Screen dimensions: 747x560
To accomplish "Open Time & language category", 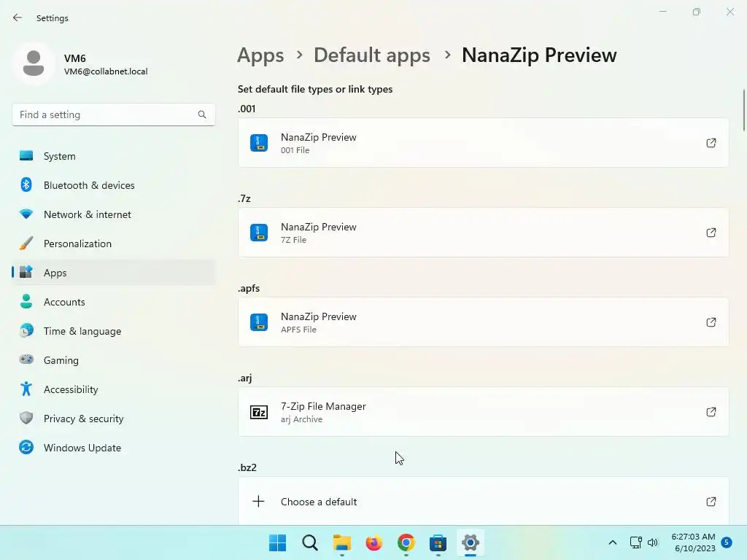I will 113,331.
